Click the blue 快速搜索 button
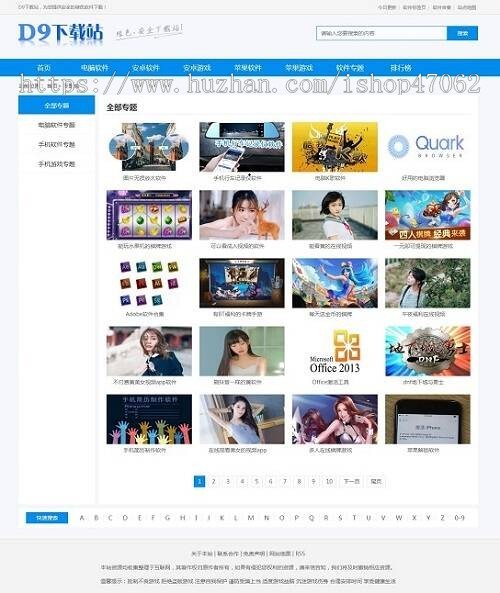The image size is (500, 593). (x=47, y=518)
